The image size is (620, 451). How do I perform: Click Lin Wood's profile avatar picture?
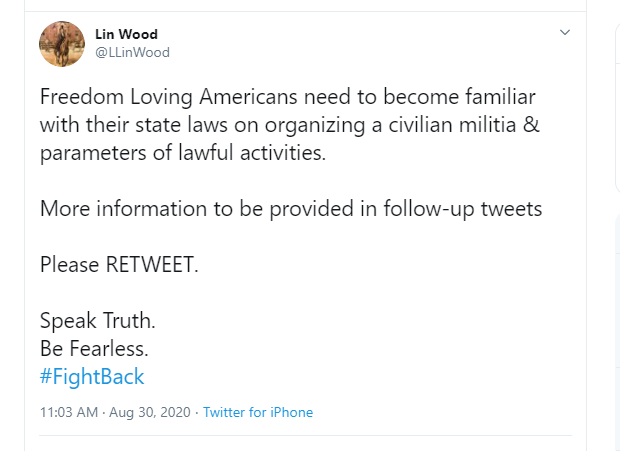click(x=61, y=44)
